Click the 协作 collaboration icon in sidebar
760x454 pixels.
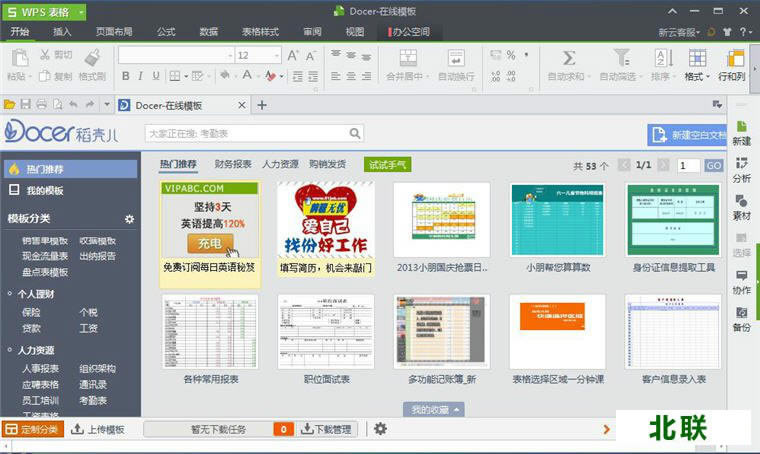coord(741,281)
